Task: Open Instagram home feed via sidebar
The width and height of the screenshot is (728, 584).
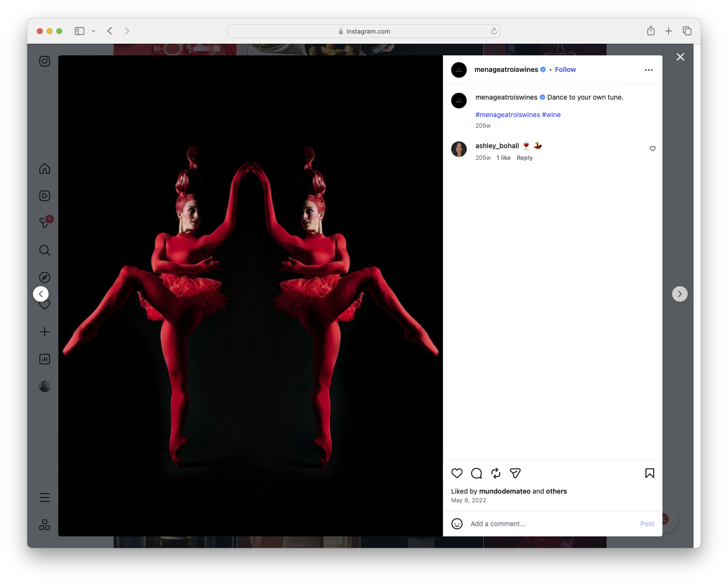Action: [44, 169]
